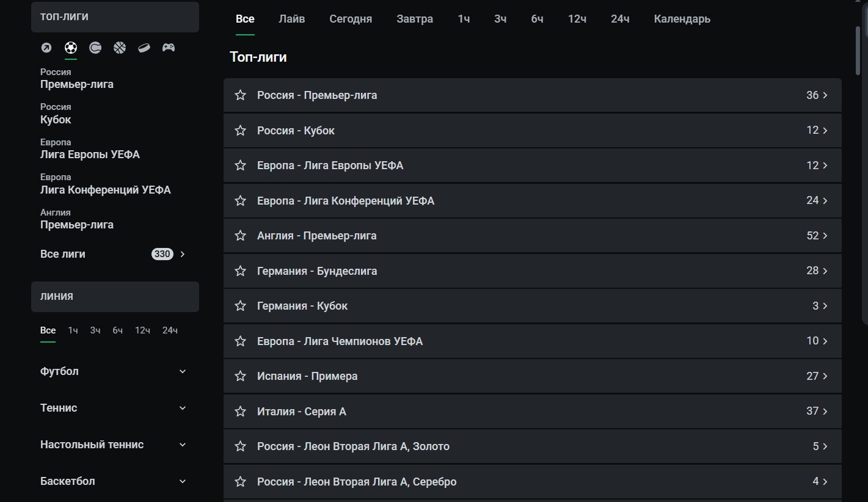Screen dimensions: 868x502
Task: Open the Календарь tab
Action: coord(682,19)
